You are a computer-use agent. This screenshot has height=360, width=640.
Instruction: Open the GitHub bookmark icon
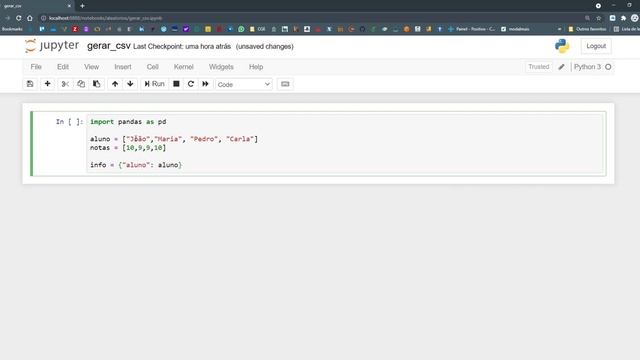[362, 29]
